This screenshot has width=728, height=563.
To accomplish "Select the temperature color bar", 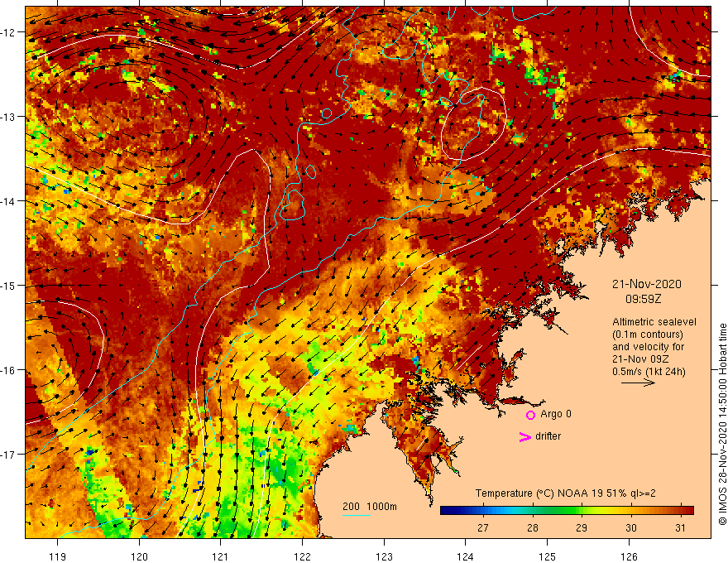I will click(567, 511).
